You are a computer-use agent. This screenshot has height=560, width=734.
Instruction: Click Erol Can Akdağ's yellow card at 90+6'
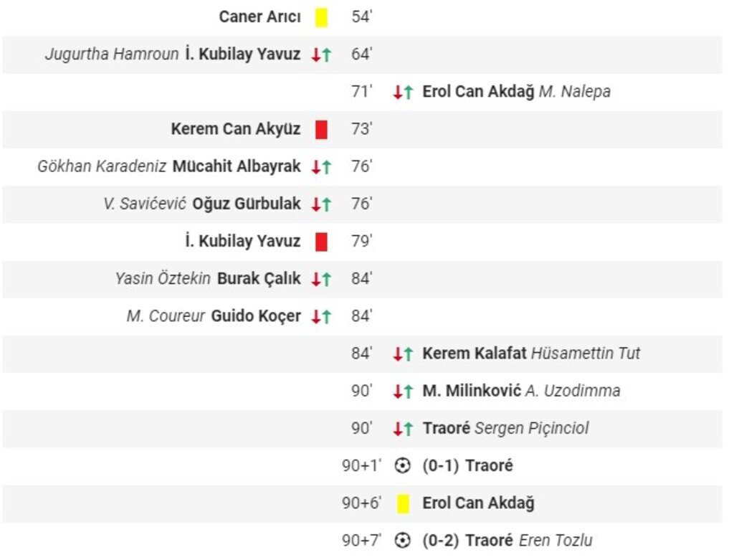point(403,503)
